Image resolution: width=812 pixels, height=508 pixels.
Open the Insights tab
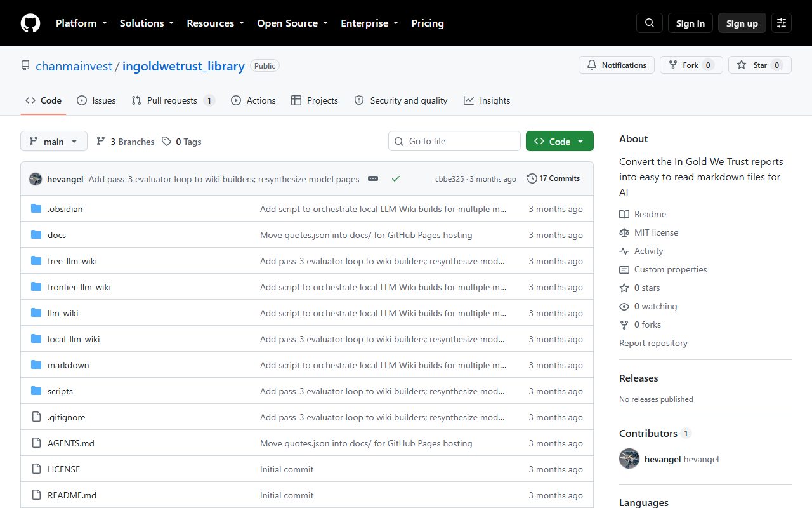(x=487, y=100)
